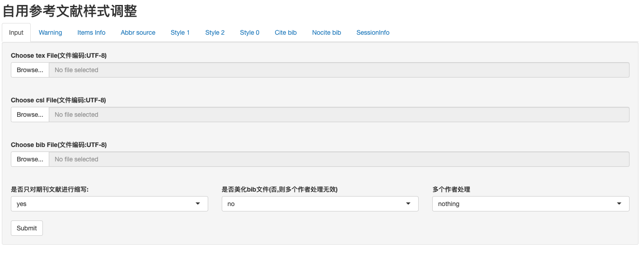Click the 'Choose tex File(文件编码:UTF-8)' label
644x266 pixels.
[59, 55]
